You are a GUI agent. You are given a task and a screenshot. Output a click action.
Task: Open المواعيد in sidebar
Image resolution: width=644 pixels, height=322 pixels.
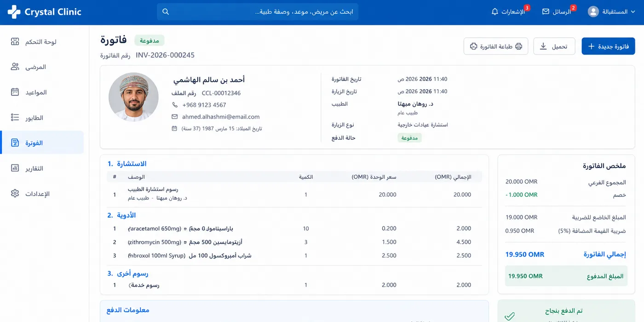(x=42, y=92)
